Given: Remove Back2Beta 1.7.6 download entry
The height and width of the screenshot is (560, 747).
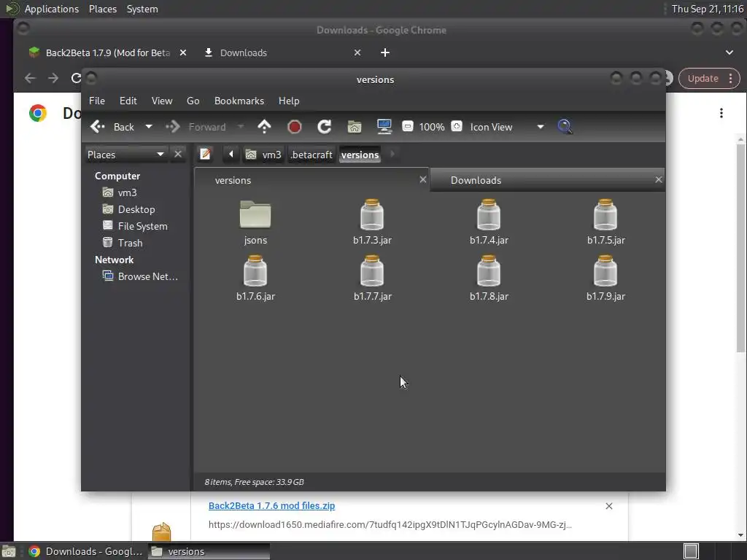Looking at the screenshot, I should coord(609,506).
